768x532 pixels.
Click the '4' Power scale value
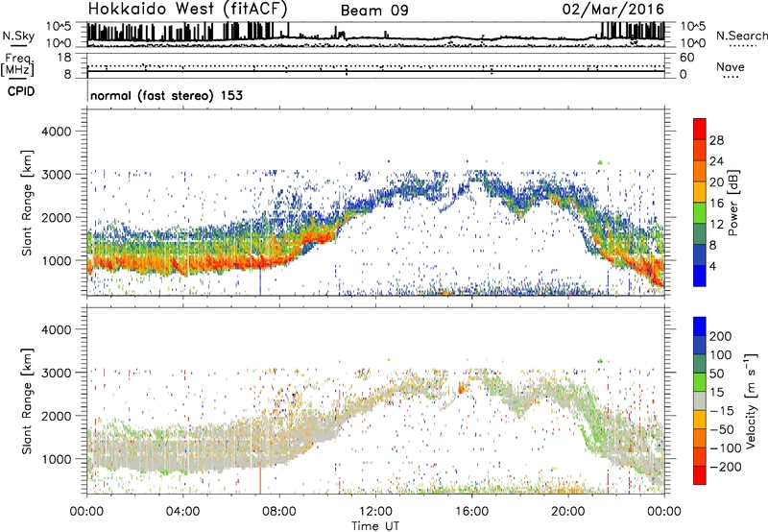pos(712,266)
